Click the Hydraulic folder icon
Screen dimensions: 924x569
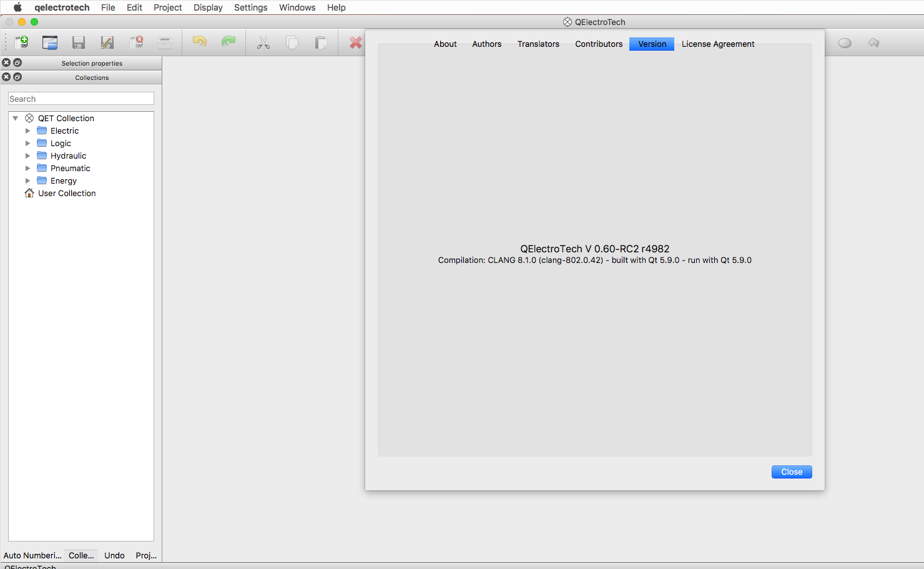(42, 156)
